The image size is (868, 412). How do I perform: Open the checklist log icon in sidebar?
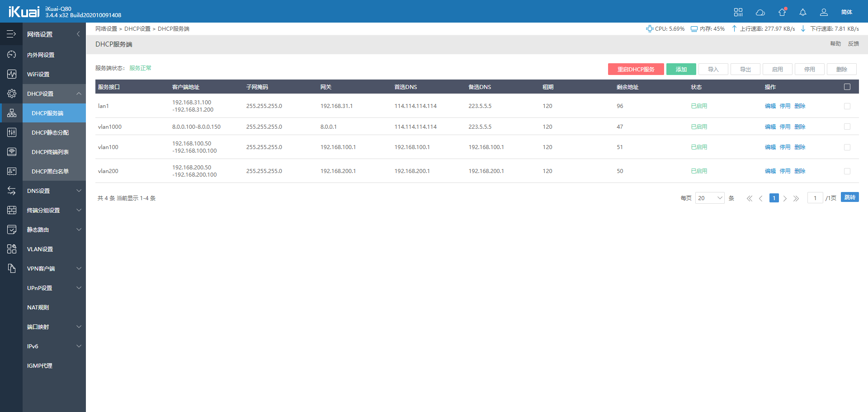click(11, 229)
